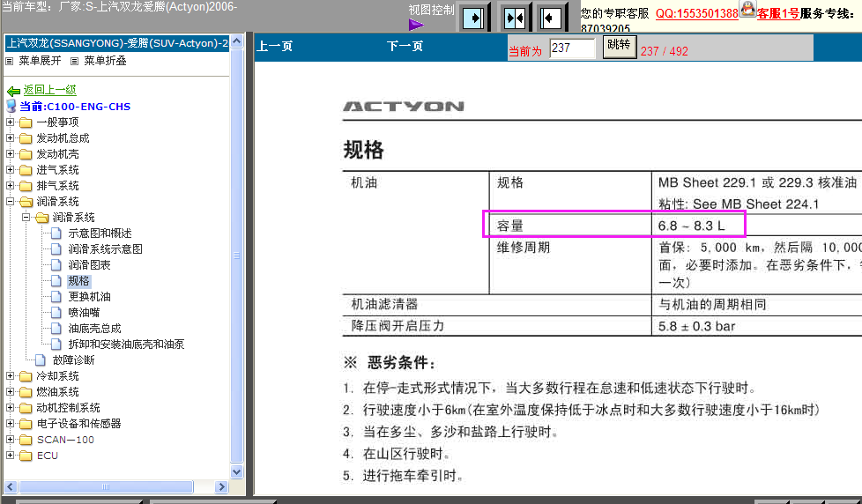The width and height of the screenshot is (862, 504).
Task: Click the 跳转 jump button
Action: tap(620, 47)
